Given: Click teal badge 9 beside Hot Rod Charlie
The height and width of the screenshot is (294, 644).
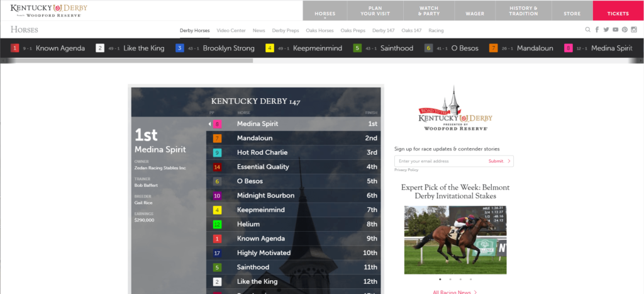Looking at the screenshot, I should [217, 152].
